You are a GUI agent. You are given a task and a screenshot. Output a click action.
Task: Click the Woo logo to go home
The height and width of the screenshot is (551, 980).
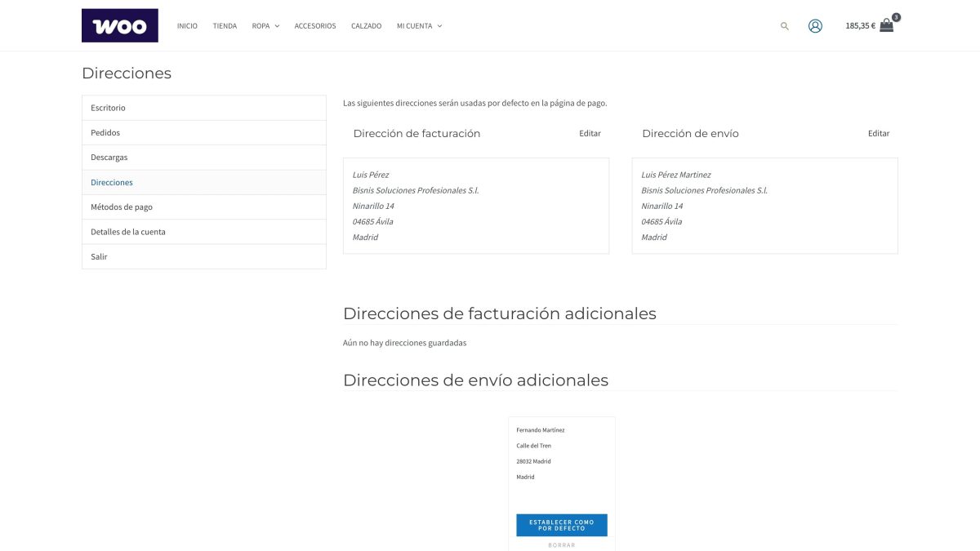coord(119,25)
